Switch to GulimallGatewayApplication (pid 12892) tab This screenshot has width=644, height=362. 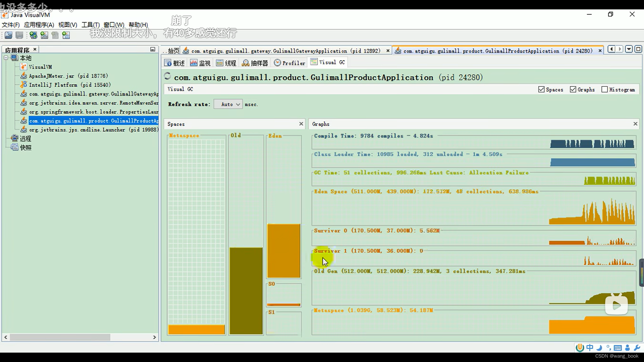point(286,51)
